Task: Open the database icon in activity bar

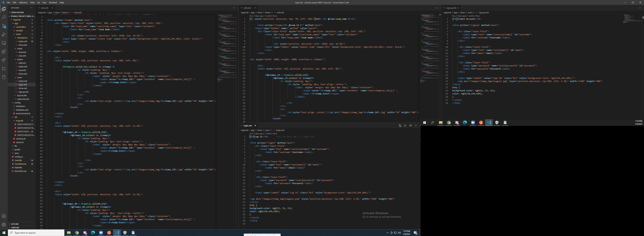Action: [4, 77]
